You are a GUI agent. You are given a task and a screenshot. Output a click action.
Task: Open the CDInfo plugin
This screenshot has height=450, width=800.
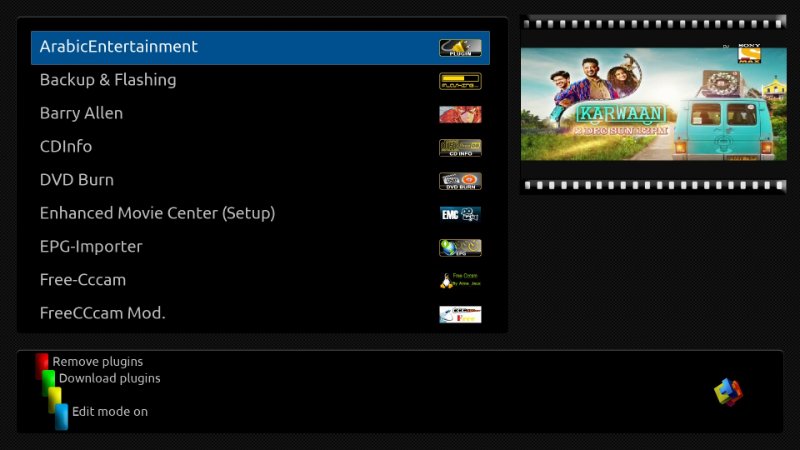click(x=260, y=147)
